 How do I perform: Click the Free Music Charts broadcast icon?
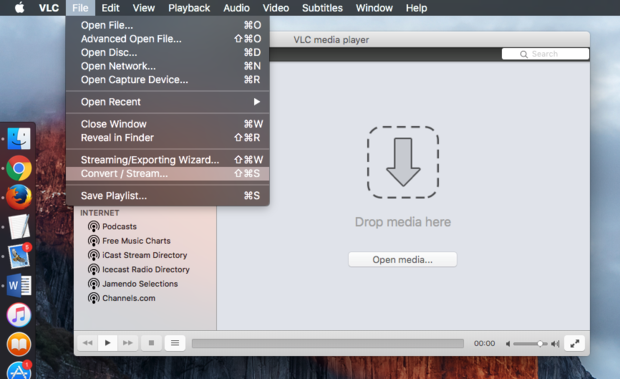[x=93, y=241]
